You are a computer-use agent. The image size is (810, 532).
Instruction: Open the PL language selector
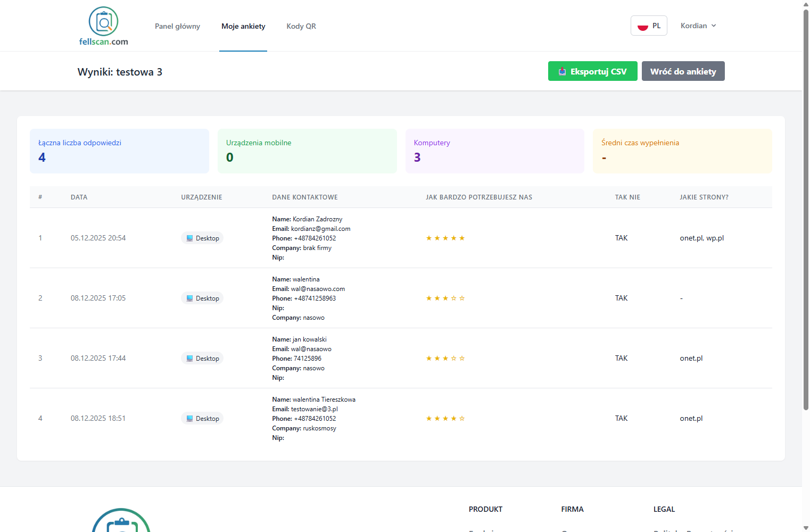pyautogui.click(x=649, y=26)
